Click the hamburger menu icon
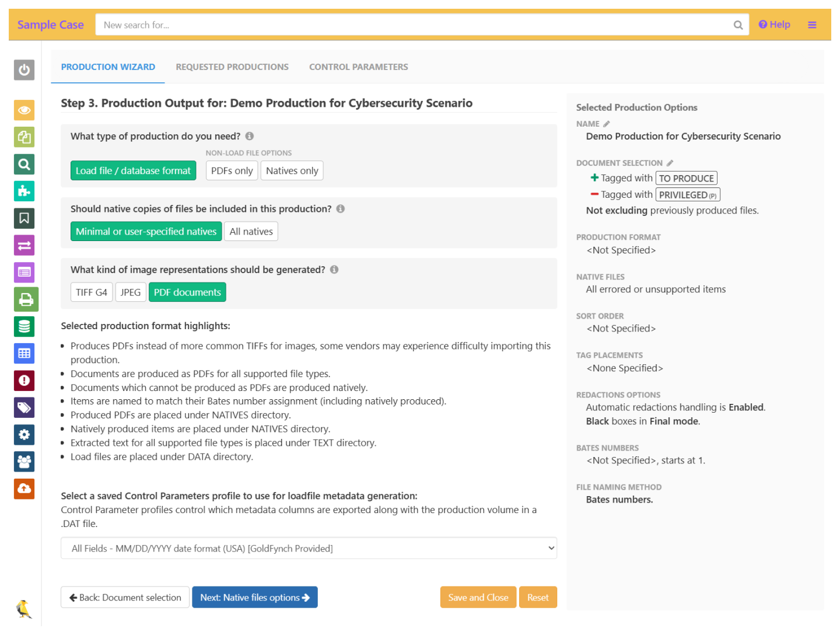This screenshot has width=840, height=635. (812, 25)
